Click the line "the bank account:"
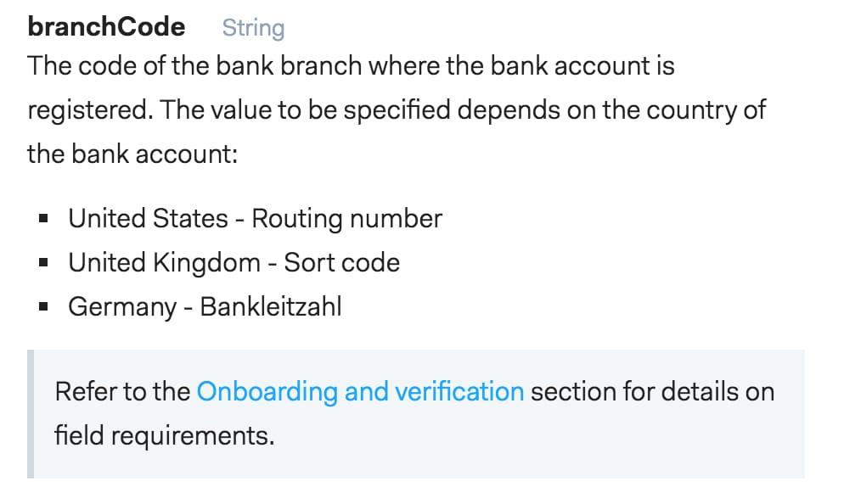This screenshot has height=504, width=844. tap(132, 154)
